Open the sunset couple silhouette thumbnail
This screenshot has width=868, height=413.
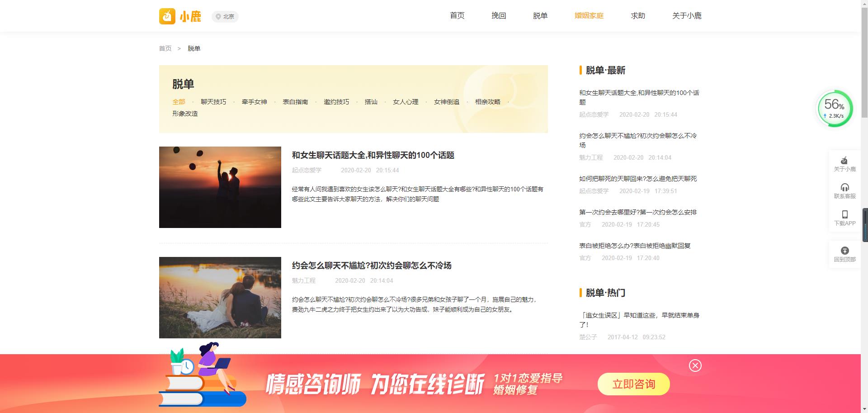220,187
